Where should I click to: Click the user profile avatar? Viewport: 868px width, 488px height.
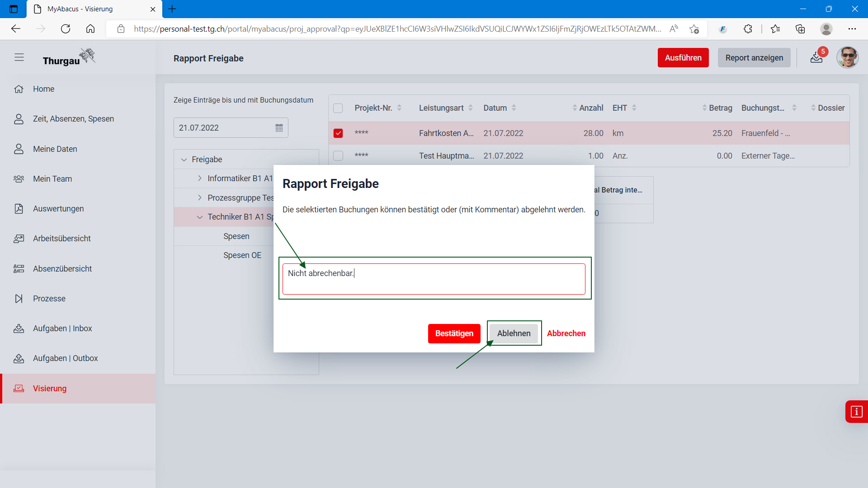click(x=847, y=57)
